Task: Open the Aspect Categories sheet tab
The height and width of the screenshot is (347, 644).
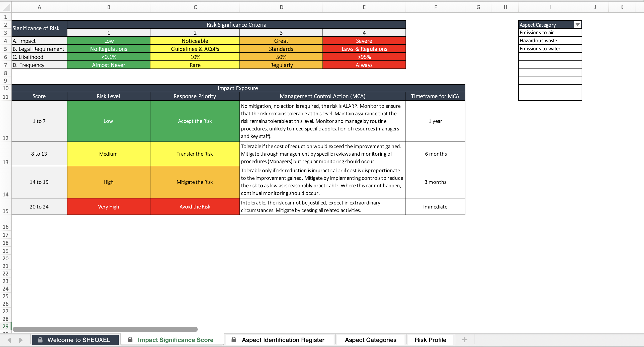Action: point(371,340)
